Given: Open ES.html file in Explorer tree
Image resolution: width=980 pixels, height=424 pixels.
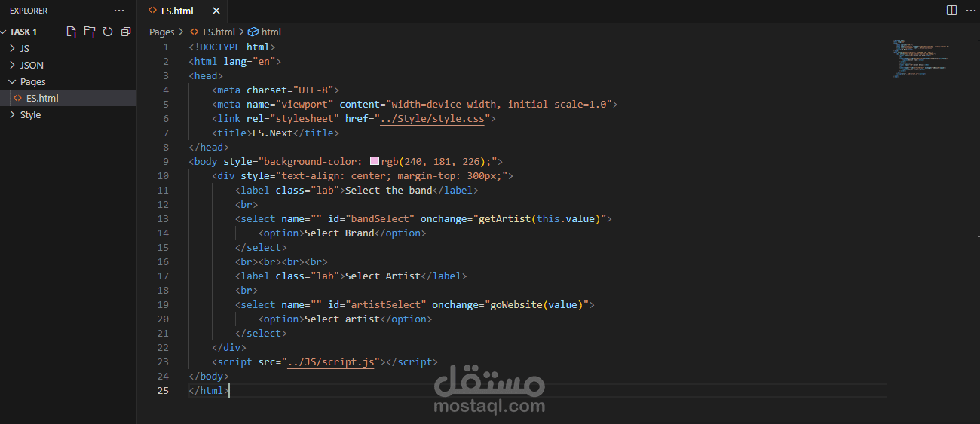Looking at the screenshot, I should coord(68,98).
